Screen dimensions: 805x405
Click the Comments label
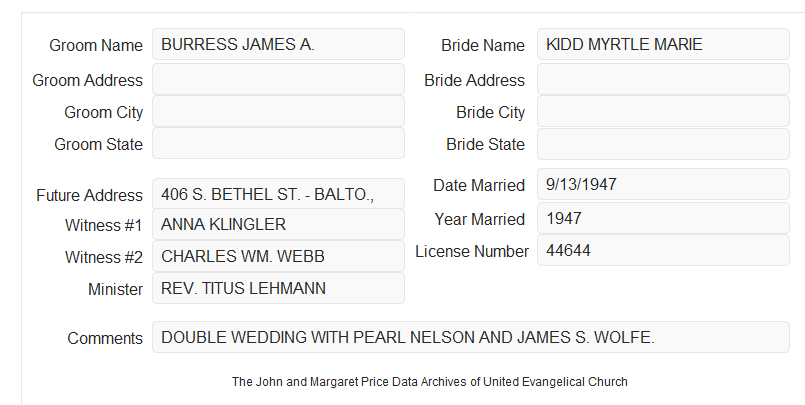click(105, 338)
